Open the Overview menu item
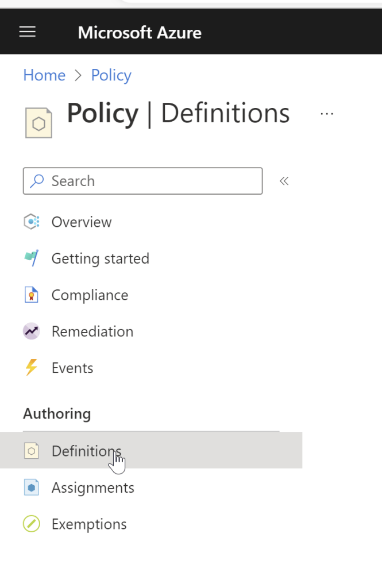382x588 pixels. point(82,222)
